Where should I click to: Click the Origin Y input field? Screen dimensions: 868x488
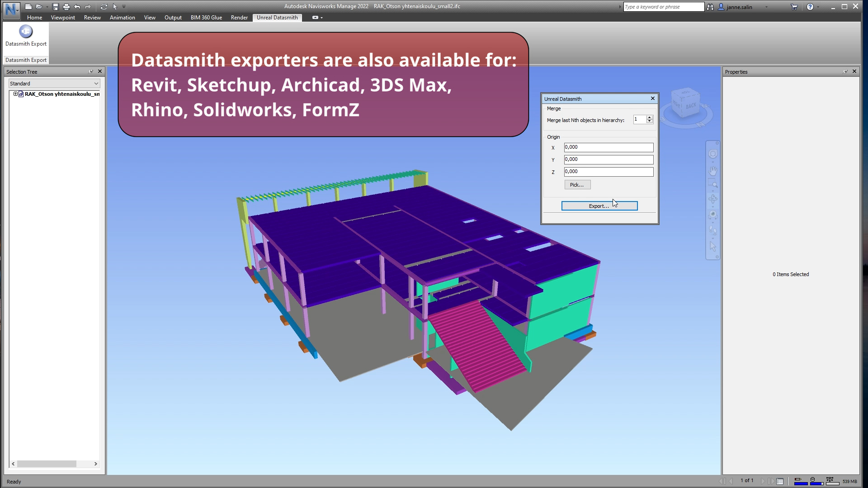click(609, 160)
